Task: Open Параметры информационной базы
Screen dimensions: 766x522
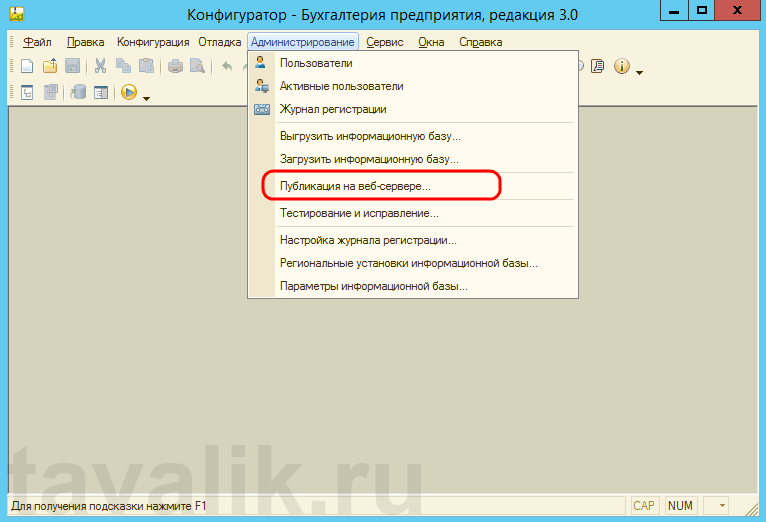Action: point(413,286)
